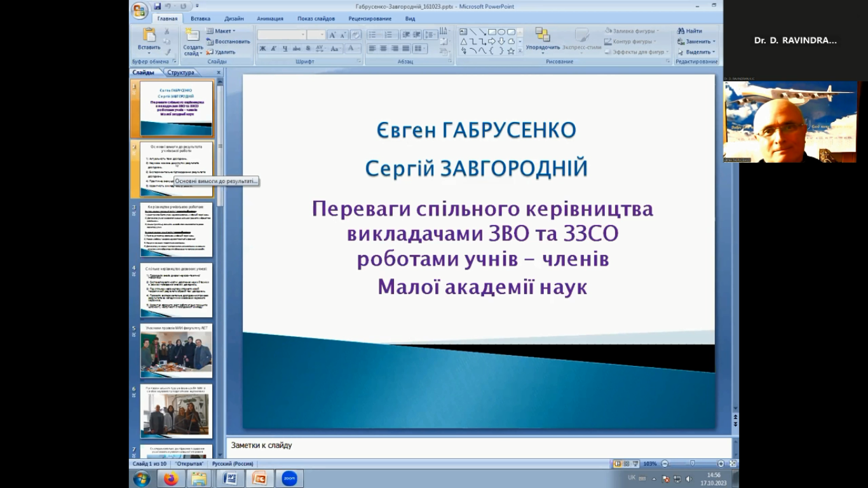Click the Удалить (Delete) slide icon

point(210,52)
